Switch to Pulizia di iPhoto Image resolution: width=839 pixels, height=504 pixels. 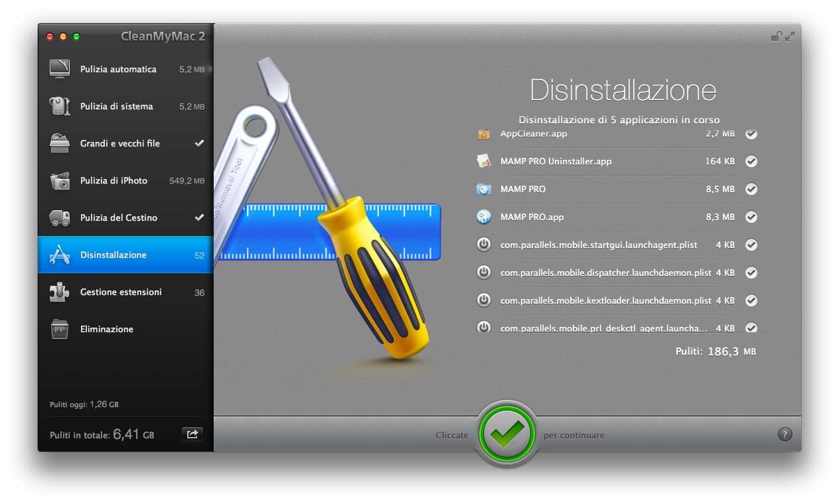tap(125, 180)
